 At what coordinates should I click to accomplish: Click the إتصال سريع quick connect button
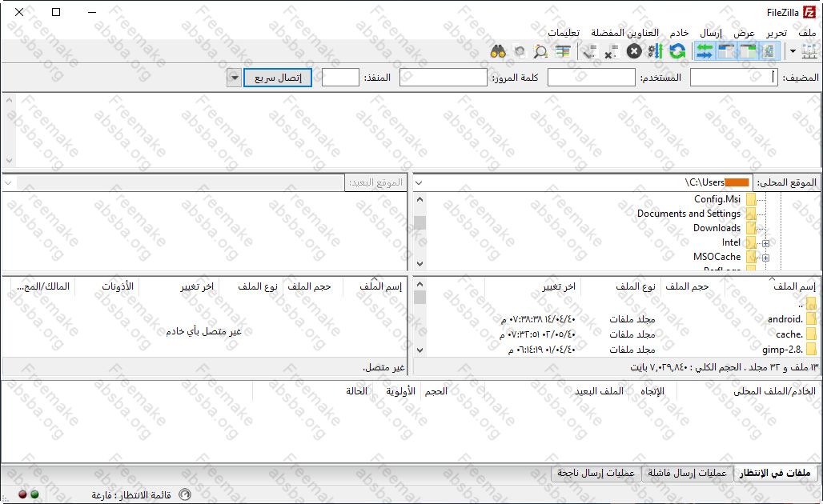pyautogui.click(x=278, y=78)
